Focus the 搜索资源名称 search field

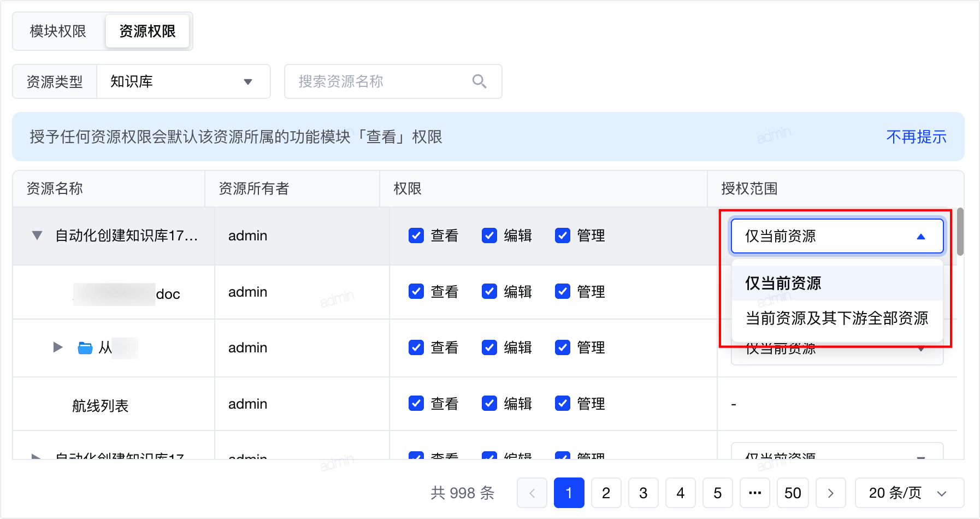pos(393,81)
